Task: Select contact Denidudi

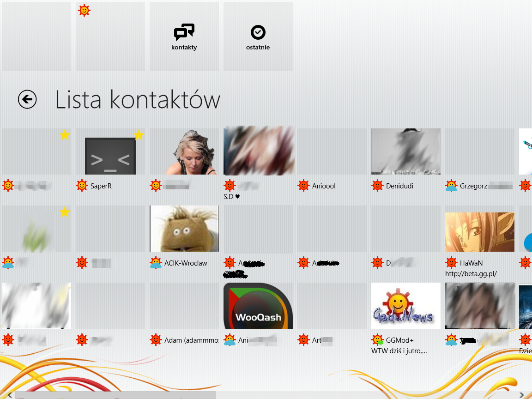Action: (x=399, y=186)
